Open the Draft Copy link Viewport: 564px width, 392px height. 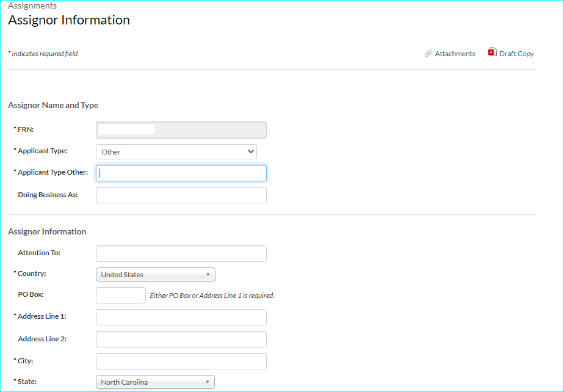click(x=516, y=54)
